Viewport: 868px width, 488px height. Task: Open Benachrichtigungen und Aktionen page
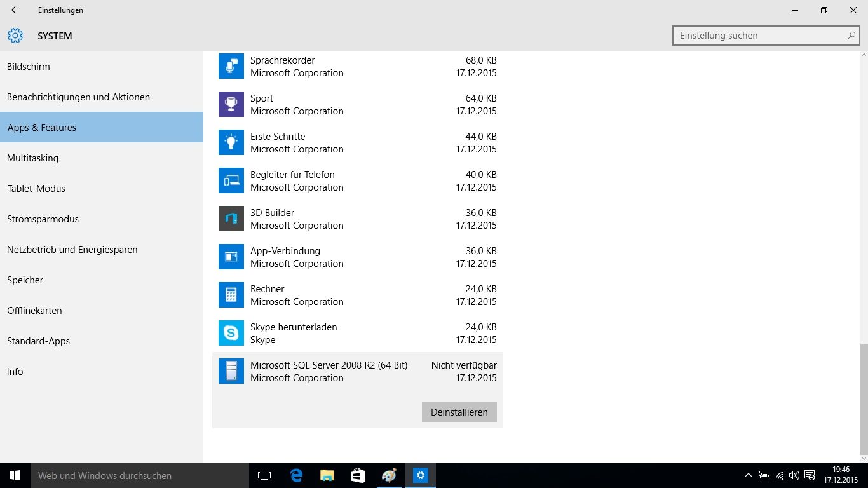point(102,97)
